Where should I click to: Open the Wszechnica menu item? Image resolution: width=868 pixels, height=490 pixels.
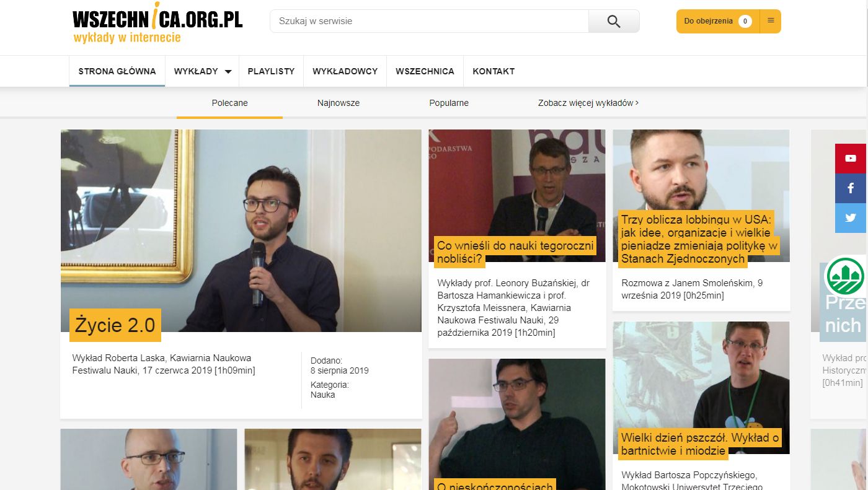coord(425,71)
